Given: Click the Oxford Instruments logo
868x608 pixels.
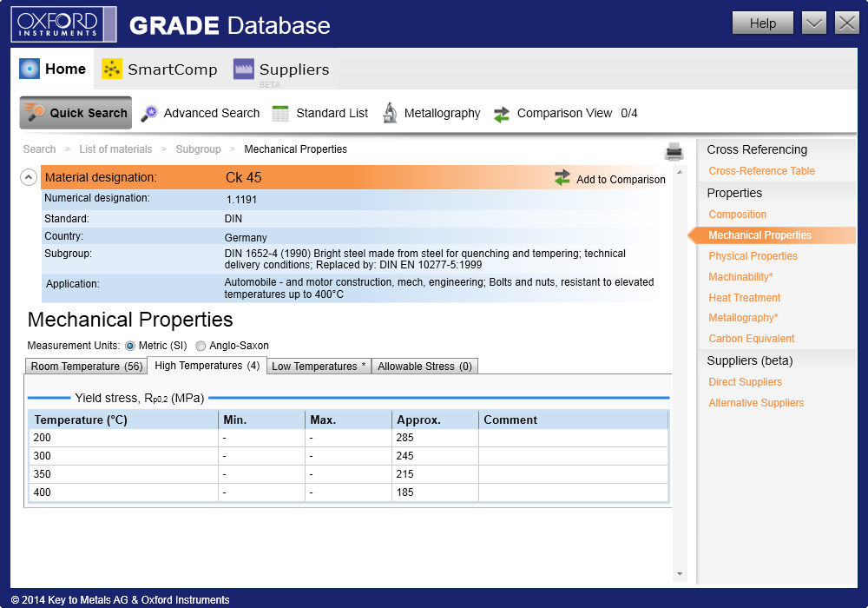Looking at the screenshot, I should click(x=63, y=24).
